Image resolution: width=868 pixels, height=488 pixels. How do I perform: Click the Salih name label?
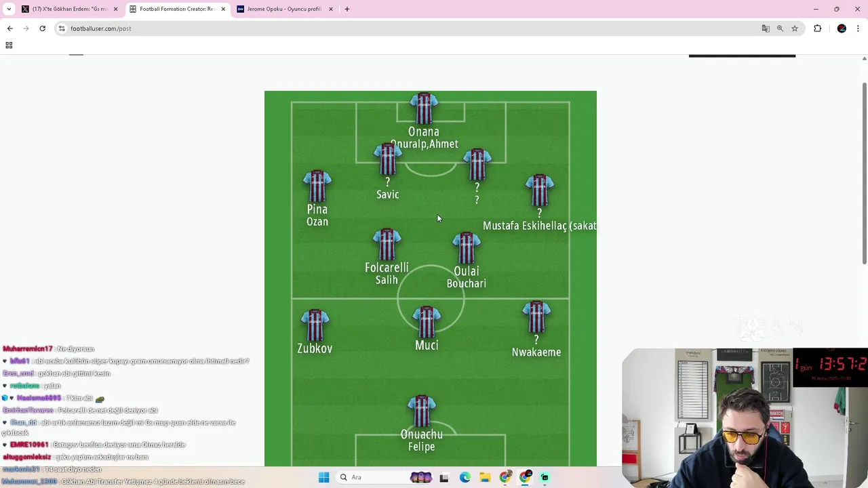(387, 280)
